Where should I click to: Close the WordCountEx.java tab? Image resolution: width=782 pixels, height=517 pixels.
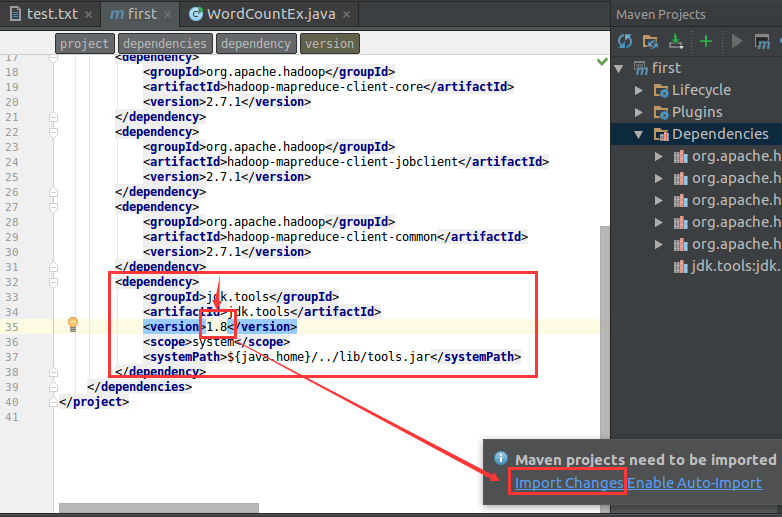(347, 15)
